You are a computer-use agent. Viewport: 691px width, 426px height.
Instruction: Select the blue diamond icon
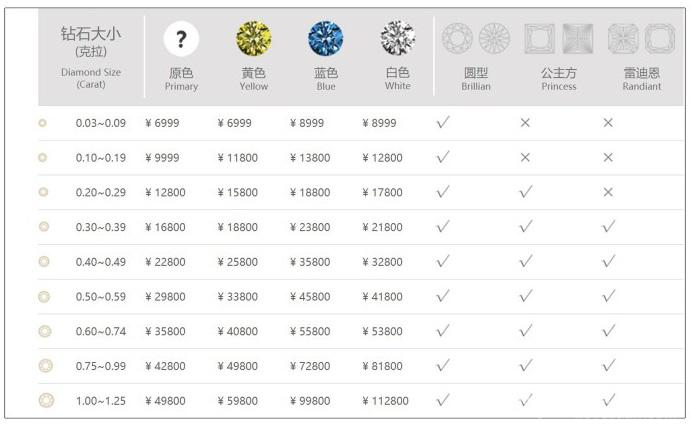326,38
